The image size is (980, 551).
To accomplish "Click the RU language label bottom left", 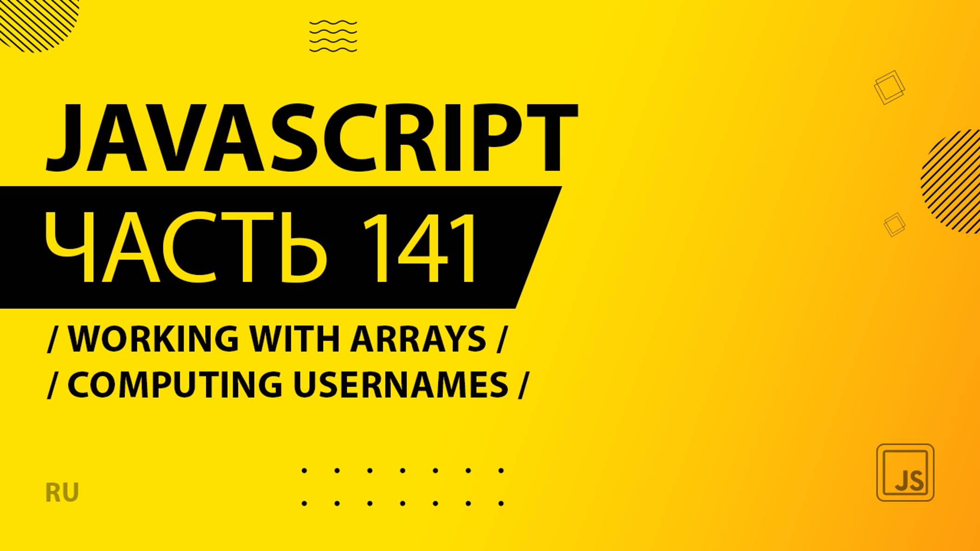I will point(67,490).
